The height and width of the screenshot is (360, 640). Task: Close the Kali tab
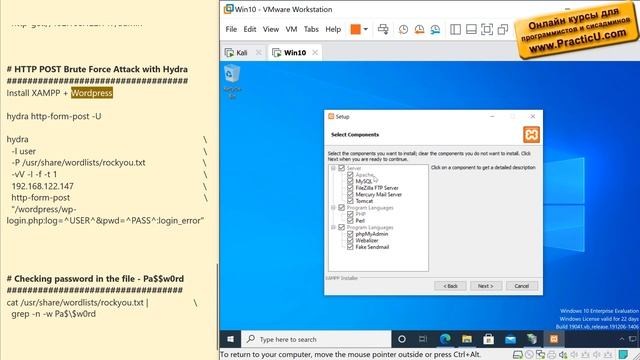point(258,53)
